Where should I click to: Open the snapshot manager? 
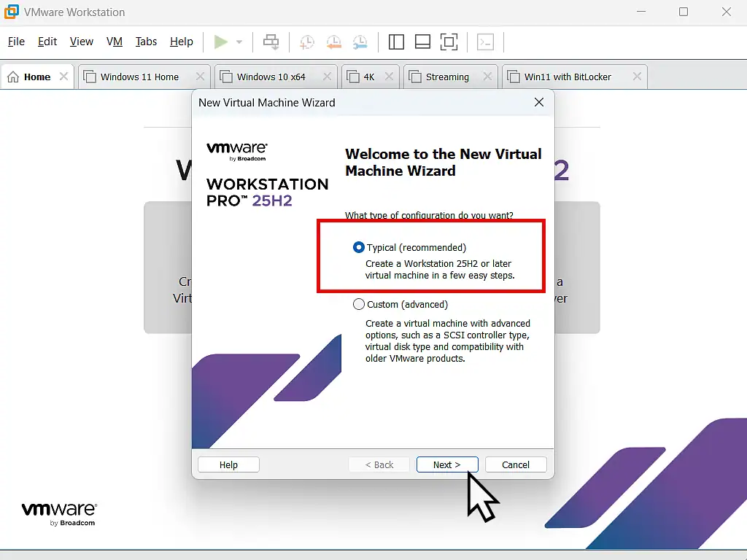click(x=360, y=42)
